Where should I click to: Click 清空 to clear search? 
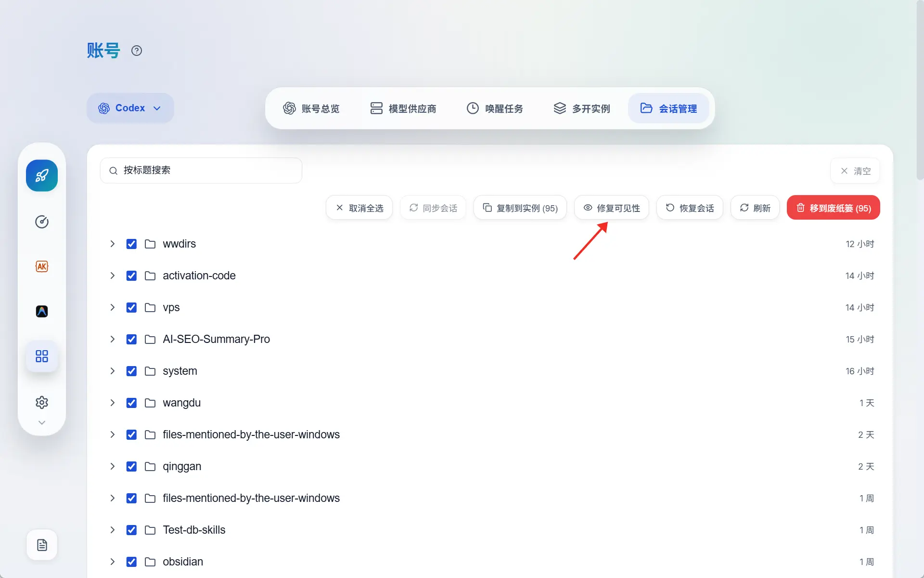(855, 171)
